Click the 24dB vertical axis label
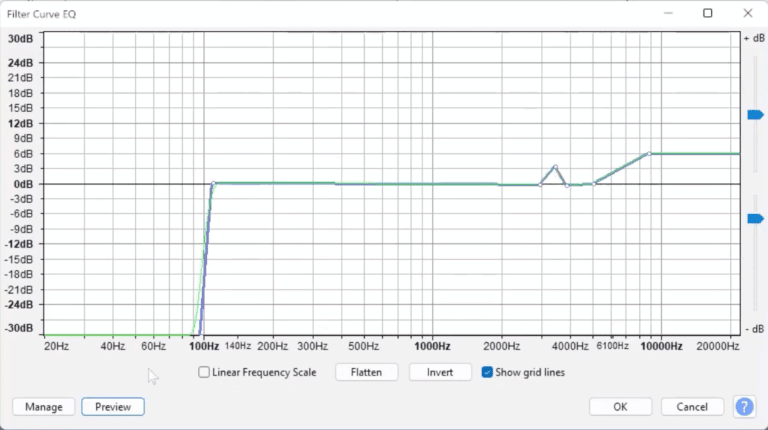This screenshot has height=430, width=768. pyautogui.click(x=21, y=63)
